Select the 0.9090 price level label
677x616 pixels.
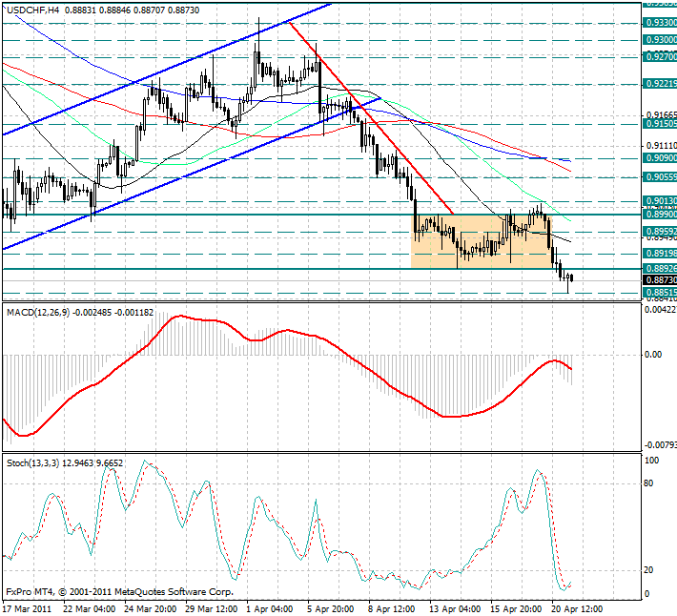660,158
